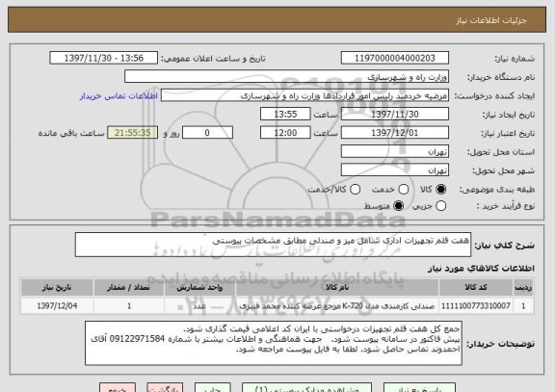Click the unit cell عدد
The height and width of the screenshot is (392, 555).
(x=199, y=305)
